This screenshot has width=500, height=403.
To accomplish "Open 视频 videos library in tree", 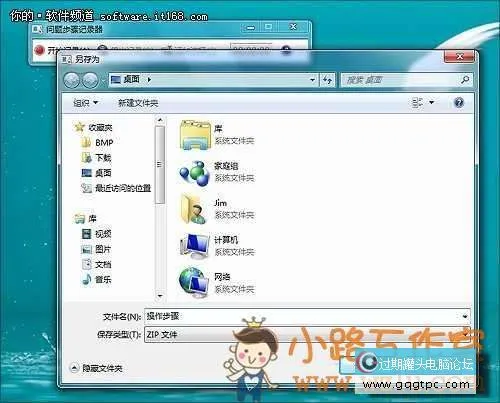I will (97, 234).
